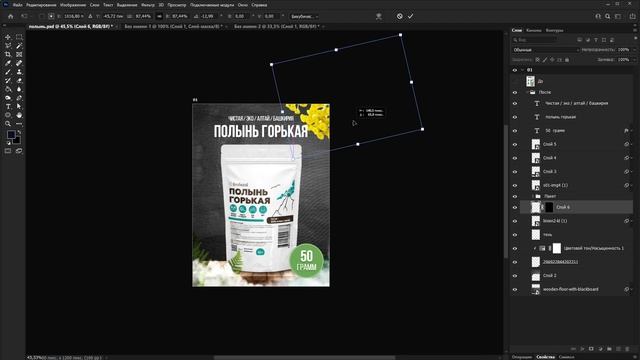Select the Move tool
The image size is (640, 360).
pyautogui.click(x=8, y=37)
